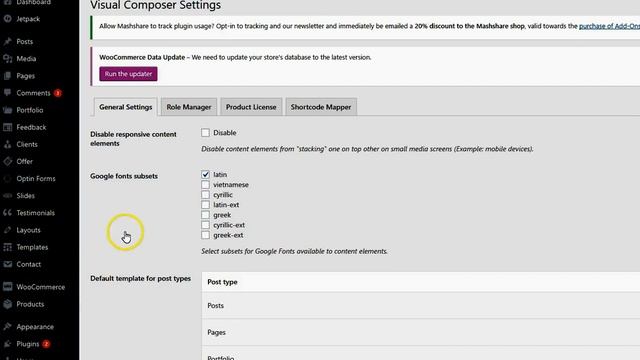640x360 pixels.
Task: Click the Layouts sidebar icon
Action: 7,230
